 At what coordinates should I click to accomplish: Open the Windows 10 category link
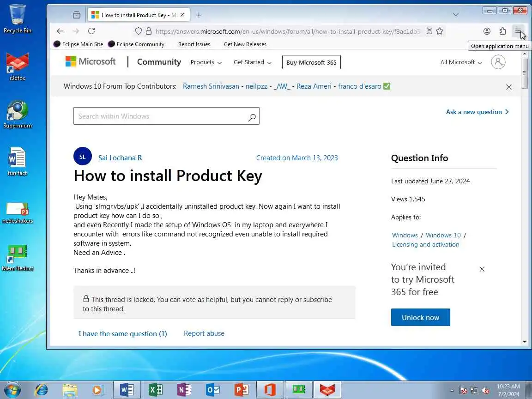443,235
